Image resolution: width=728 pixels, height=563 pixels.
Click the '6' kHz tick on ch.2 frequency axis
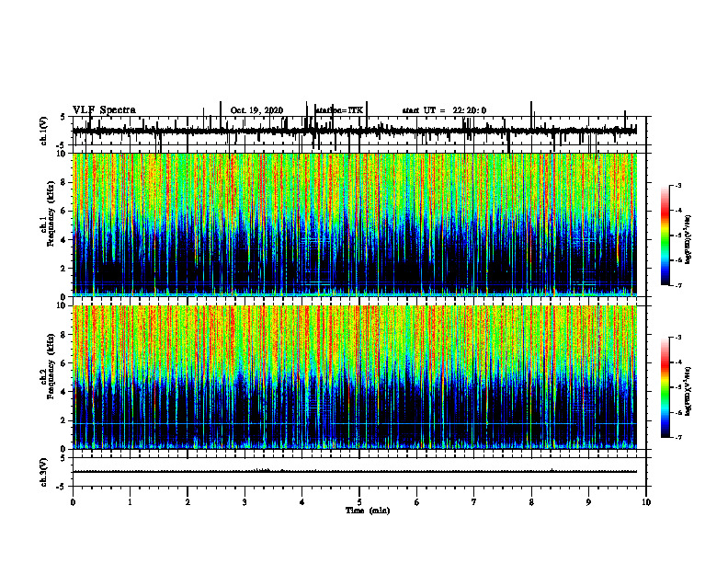coord(64,363)
